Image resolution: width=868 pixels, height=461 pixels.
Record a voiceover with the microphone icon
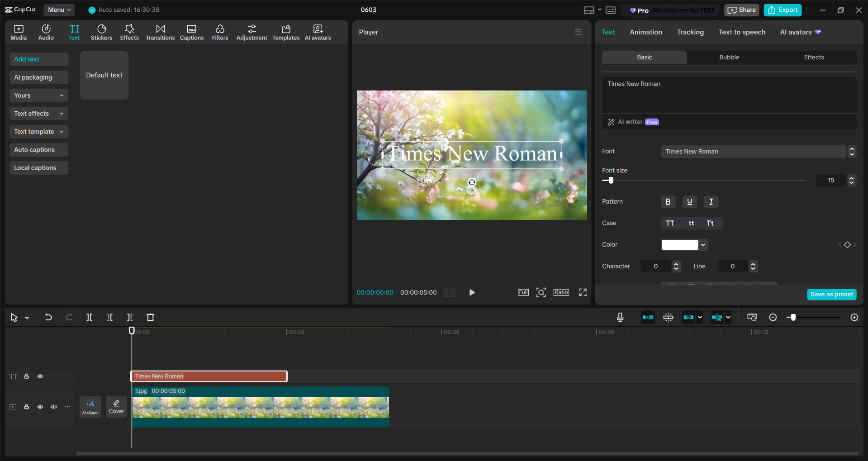[x=620, y=317]
